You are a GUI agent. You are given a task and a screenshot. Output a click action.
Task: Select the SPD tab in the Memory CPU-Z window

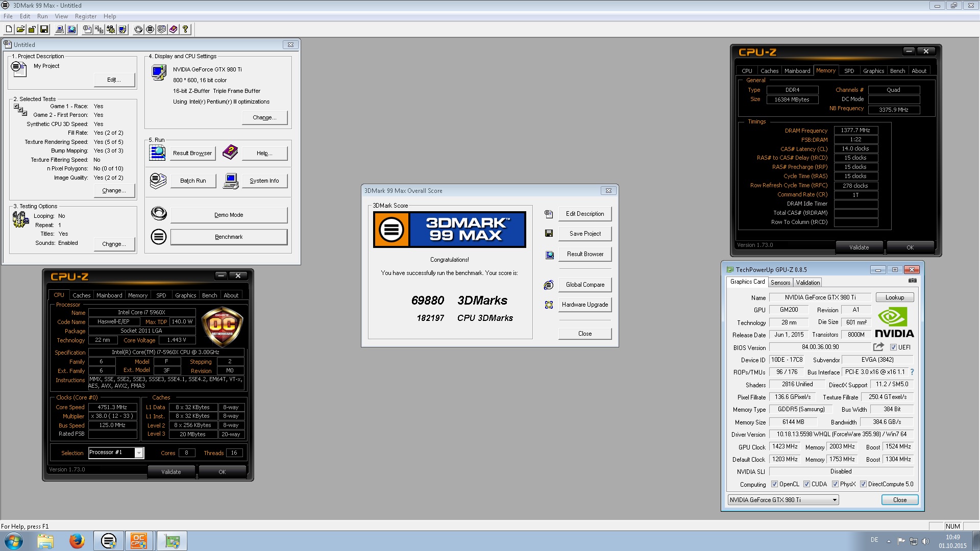(x=849, y=71)
